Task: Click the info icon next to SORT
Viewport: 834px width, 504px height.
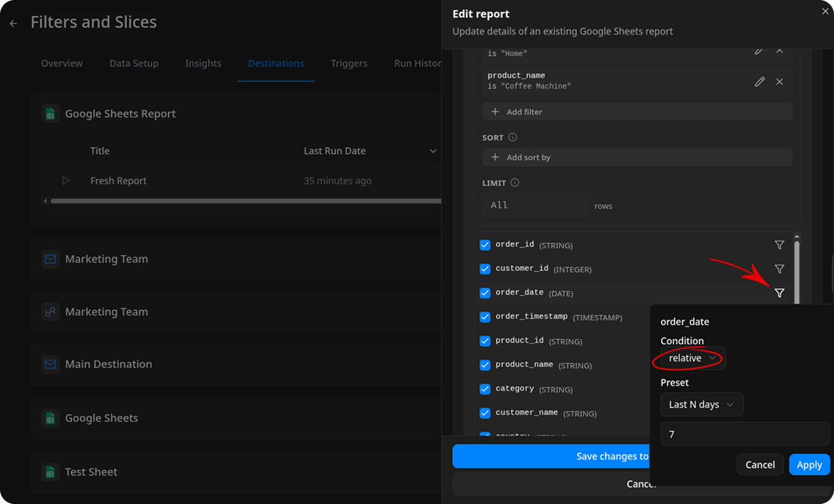Action: click(512, 137)
